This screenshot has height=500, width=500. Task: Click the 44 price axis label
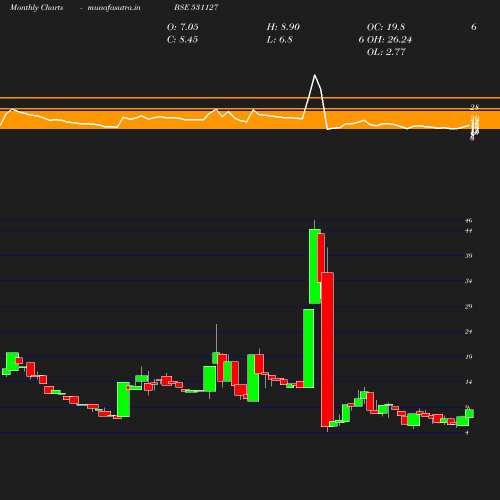pyautogui.click(x=469, y=231)
